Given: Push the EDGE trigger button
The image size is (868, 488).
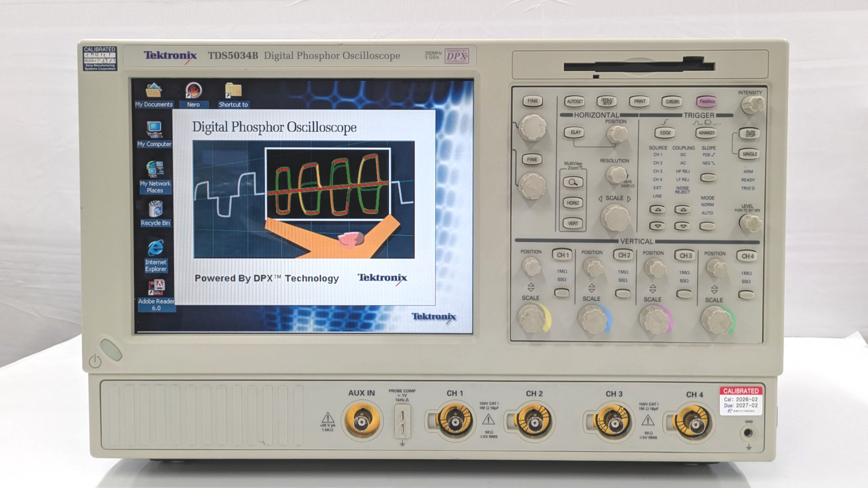Looking at the screenshot, I should pyautogui.click(x=665, y=133).
